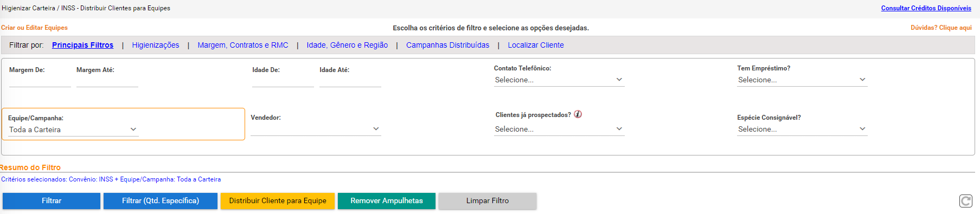
Task: Click the refresh icon at bottom right
Action: tap(966, 201)
